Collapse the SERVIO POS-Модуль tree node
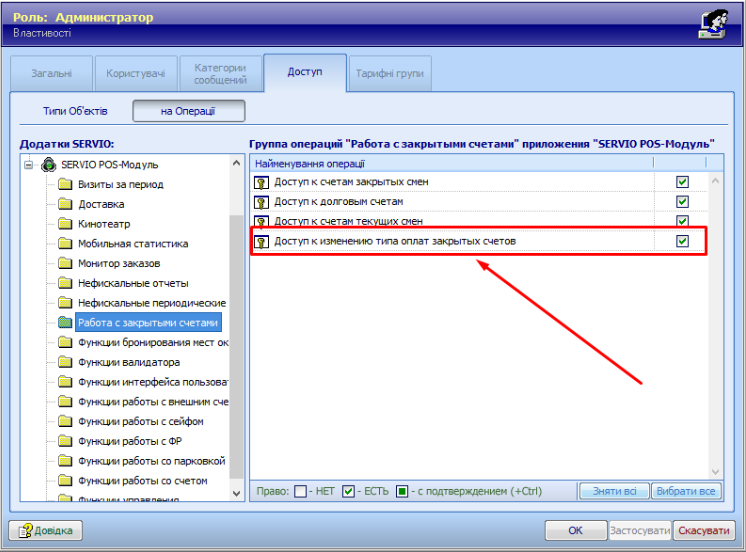This screenshot has height=552, width=746. 29,165
